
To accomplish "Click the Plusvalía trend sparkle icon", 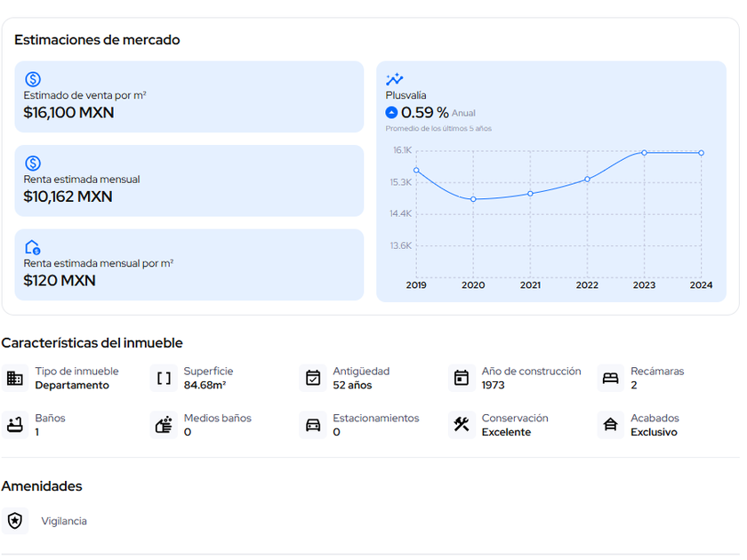I will [x=394, y=79].
